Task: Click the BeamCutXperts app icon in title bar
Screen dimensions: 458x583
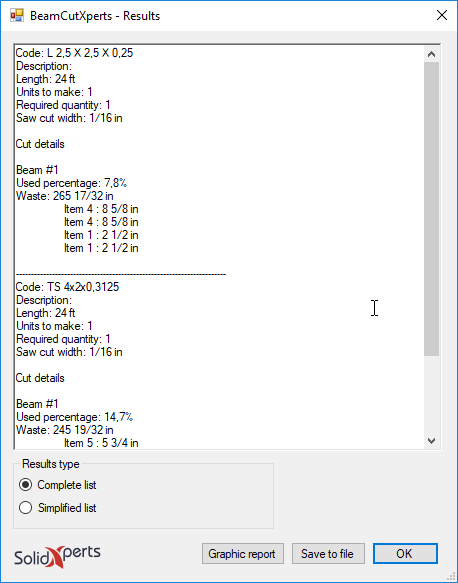Action: [17, 16]
